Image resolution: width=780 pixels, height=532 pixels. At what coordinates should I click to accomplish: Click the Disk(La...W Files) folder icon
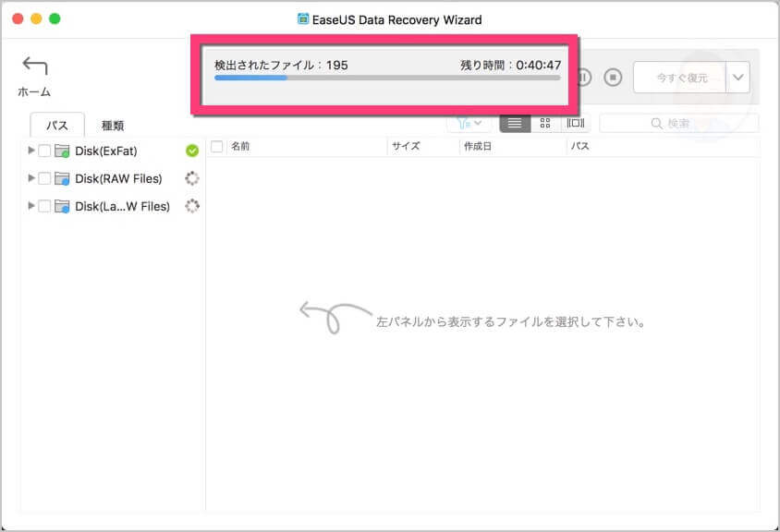click(x=62, y=206)
